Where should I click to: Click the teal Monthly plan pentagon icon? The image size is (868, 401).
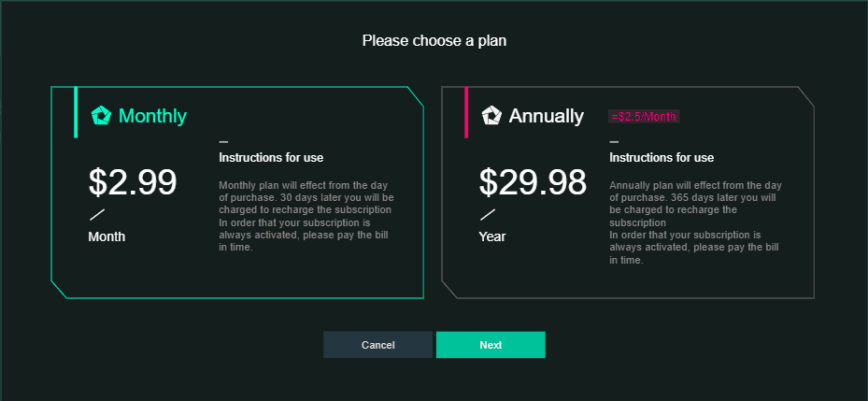[x=101, y=116]
